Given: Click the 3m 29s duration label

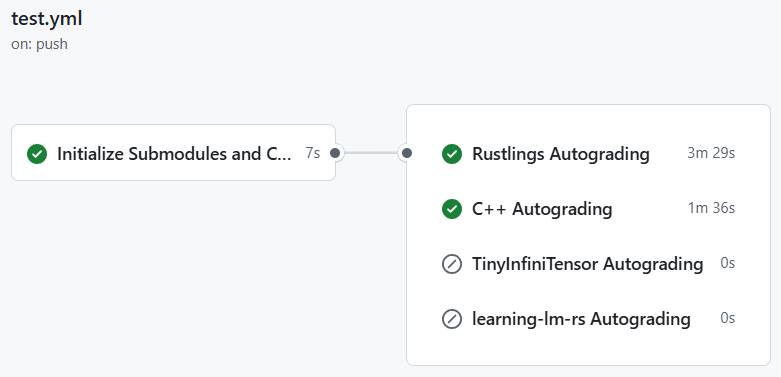Looking at the screenshot, I should point(711,153).
